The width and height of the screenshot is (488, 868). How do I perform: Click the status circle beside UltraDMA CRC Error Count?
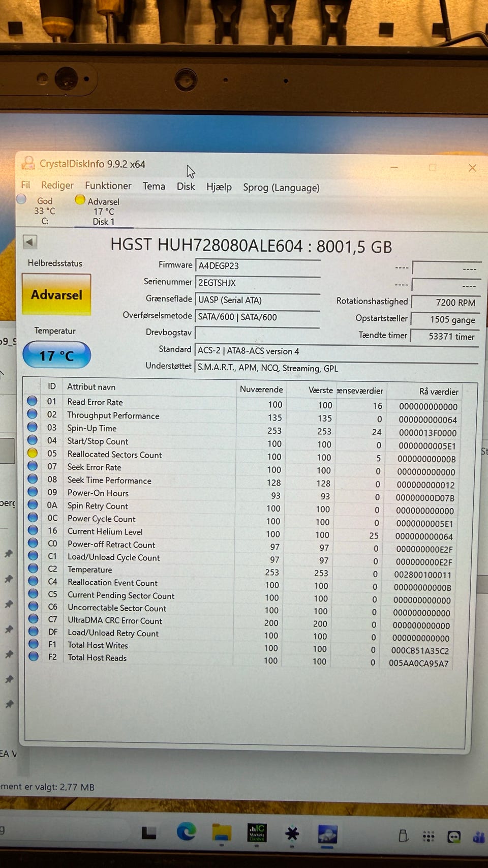tap(34, 618)
